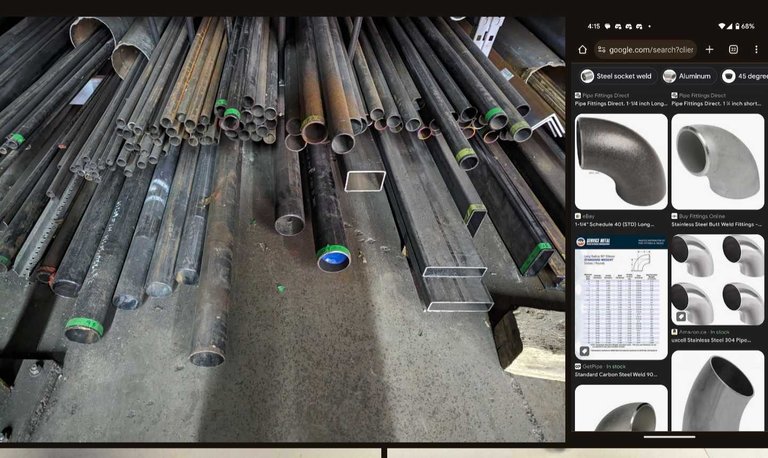This screenshot has height=458, width=768.
Task: Tap the site info icon in address bar
Action: tap(602, 49)
